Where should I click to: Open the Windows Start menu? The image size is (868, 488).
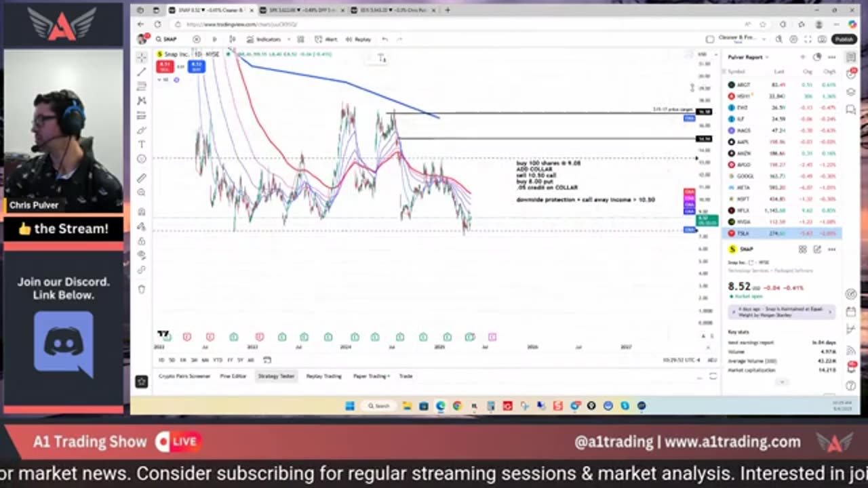(x=350, y=406)
